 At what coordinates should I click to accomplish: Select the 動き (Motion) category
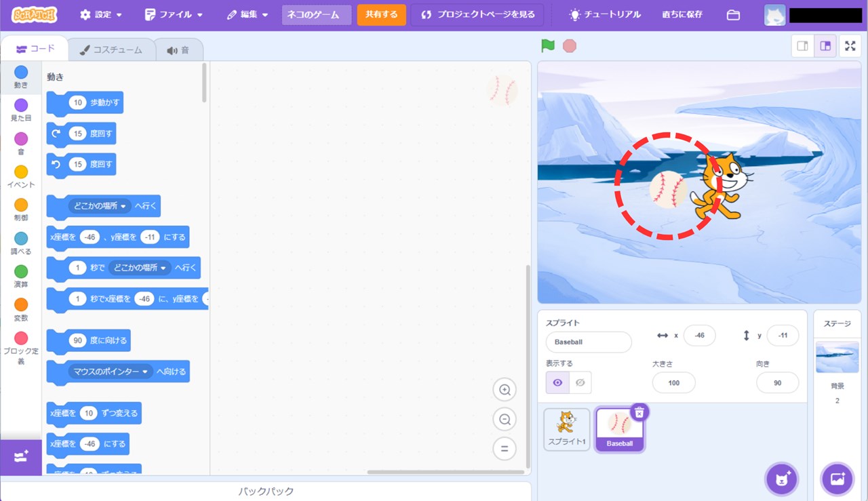[21, 77]
